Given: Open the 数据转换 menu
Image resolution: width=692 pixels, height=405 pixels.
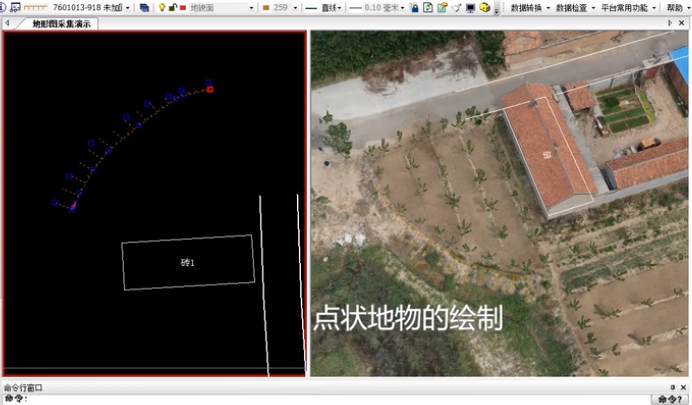Looking at the screenshot, I should [x=529, y=7].
